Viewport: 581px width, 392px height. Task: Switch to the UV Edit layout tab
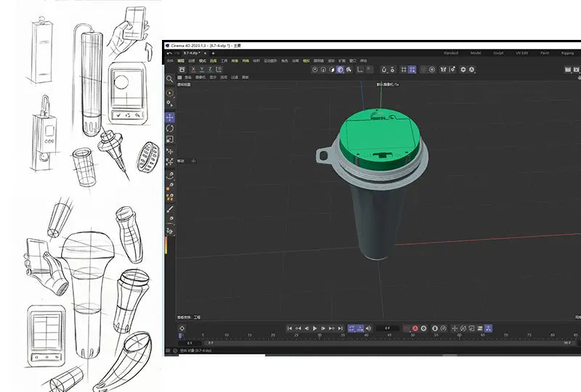pos(521,53)
